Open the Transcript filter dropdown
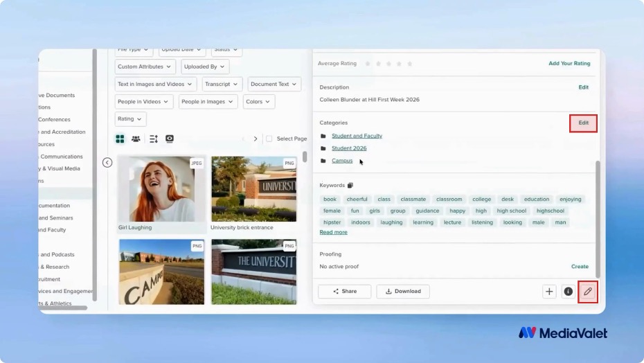This screenshot has height=363, width=644. (222, 85)
